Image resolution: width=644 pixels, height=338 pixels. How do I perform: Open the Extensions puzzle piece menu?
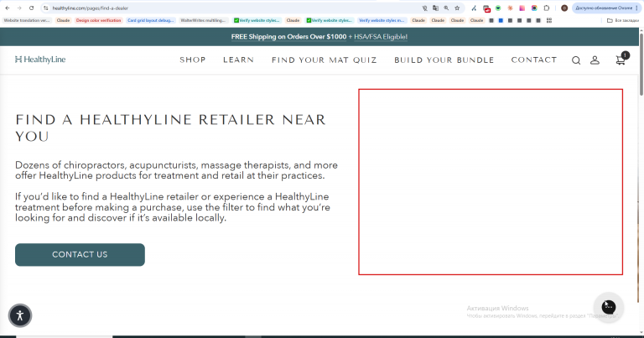click(x=547, y=8)
